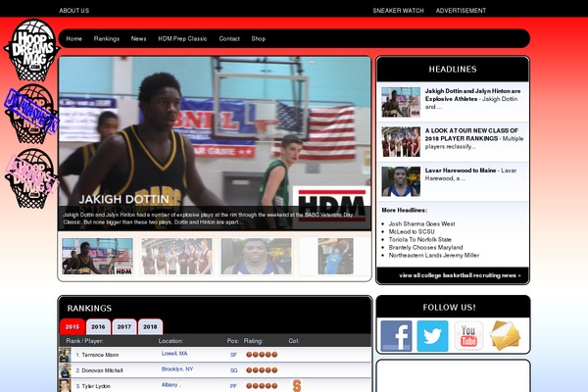Image resolution: width=588 pixels, height=392 pixels.
Task: Open the About Us link
Action: (73, 11)
